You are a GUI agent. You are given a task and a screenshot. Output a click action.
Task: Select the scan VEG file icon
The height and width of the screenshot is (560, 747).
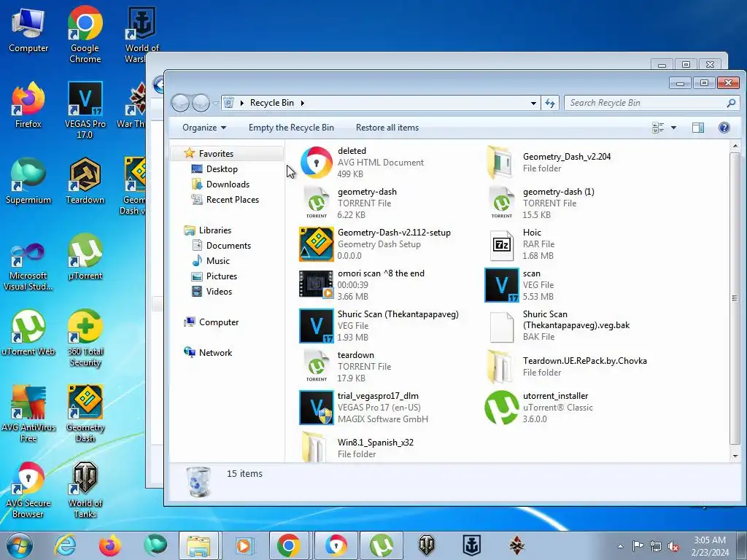(502, 285)
